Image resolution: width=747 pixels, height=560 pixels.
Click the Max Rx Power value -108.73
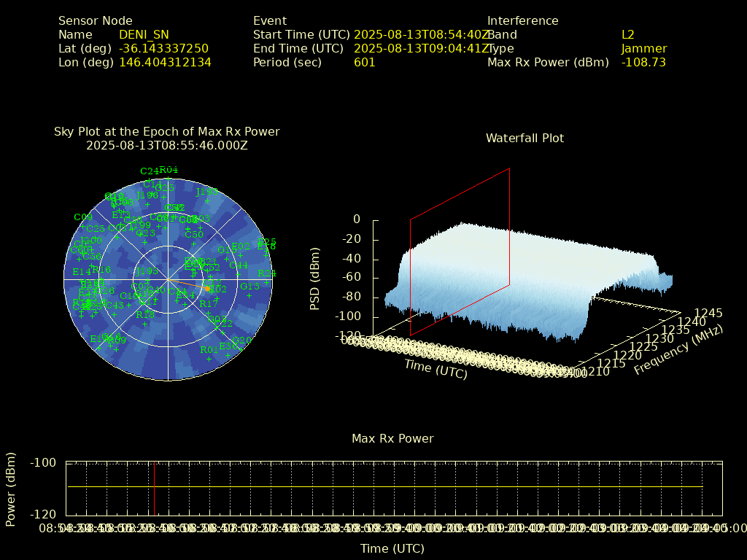[643, 62]
